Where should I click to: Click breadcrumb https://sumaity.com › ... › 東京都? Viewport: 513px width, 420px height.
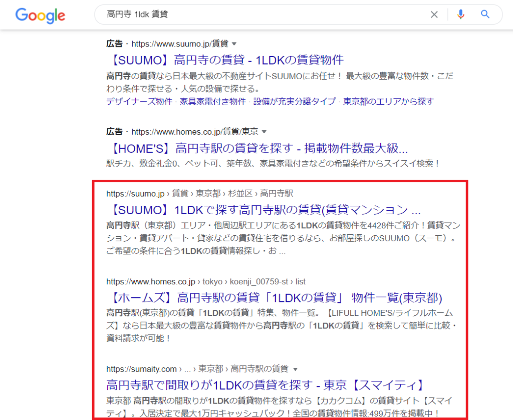[197, 369]
